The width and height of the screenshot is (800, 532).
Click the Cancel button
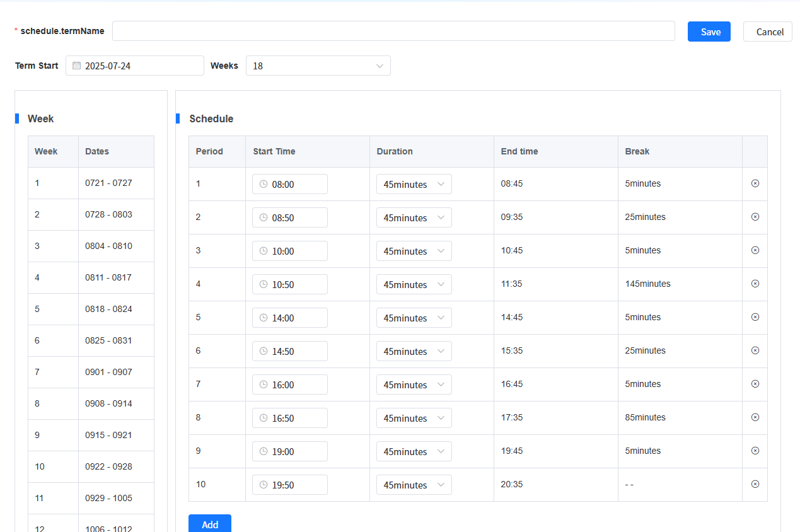coord(769,32)
